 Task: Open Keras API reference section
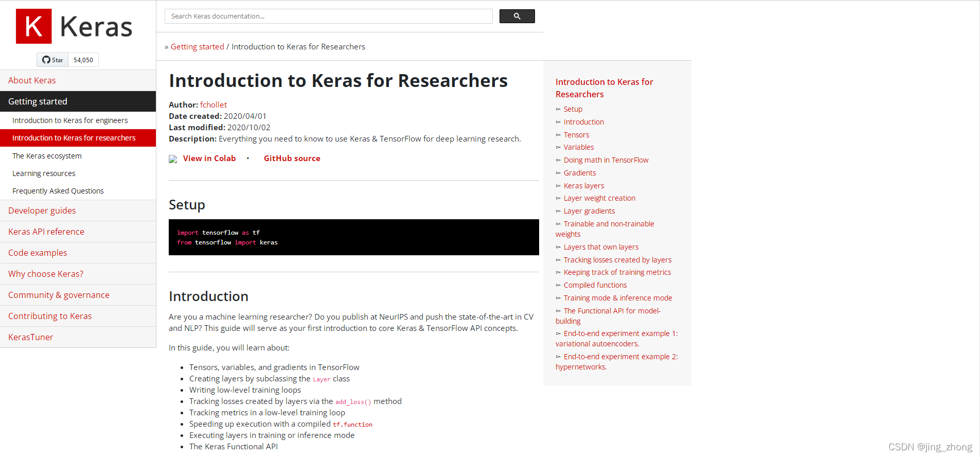(78, 232)
